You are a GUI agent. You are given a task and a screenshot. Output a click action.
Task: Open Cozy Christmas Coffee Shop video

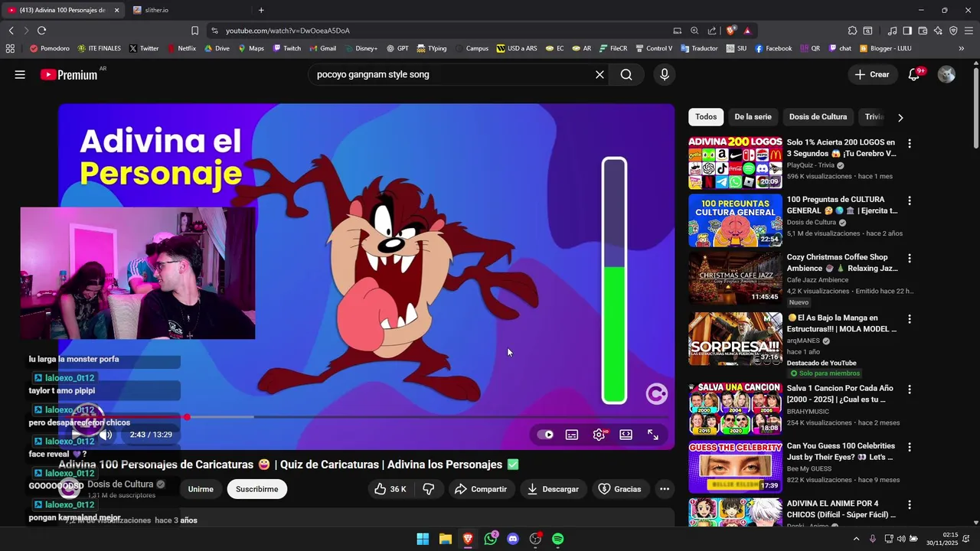pyautogui.click(x=735, y=279)
